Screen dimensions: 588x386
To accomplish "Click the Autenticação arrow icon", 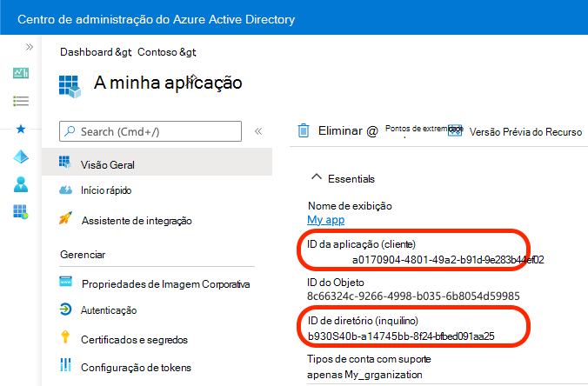I will point(65,309).
